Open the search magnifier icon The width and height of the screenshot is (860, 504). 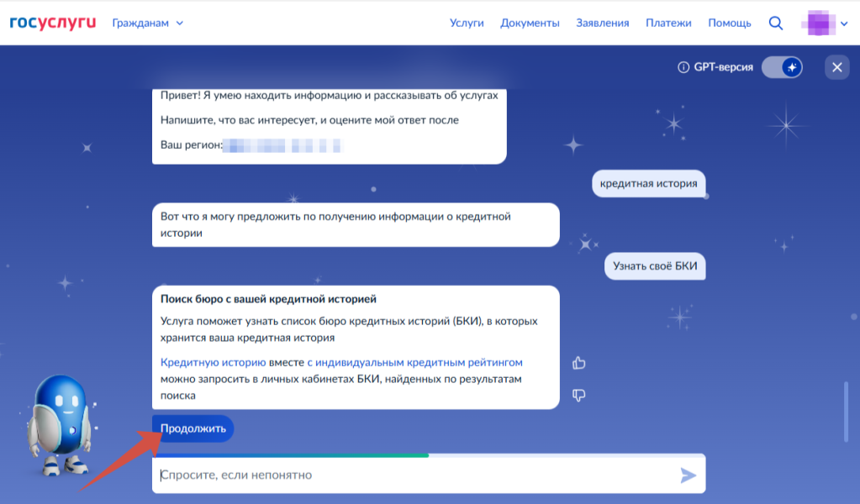coord(776,23)
